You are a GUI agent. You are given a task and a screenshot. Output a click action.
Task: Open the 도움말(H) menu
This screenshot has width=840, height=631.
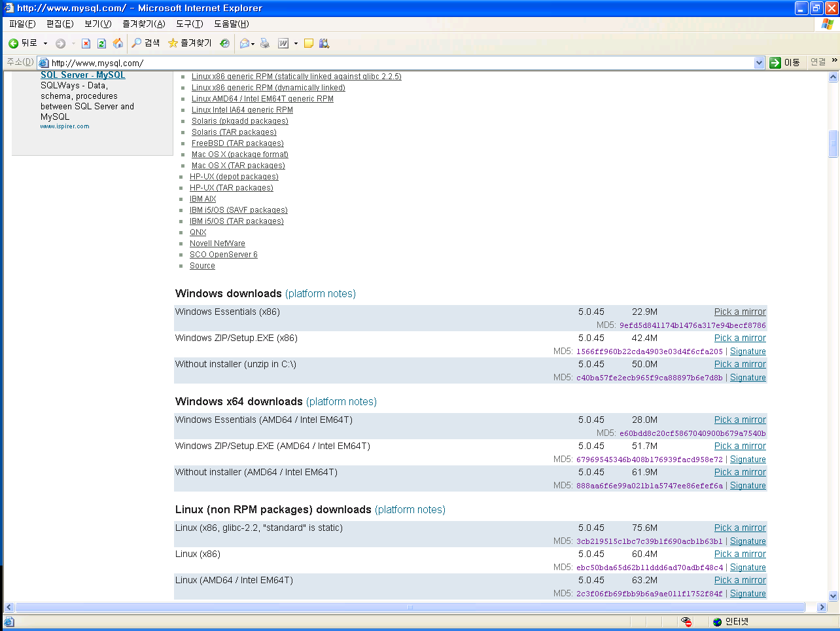pyautogui.click(x=232, y=24)
